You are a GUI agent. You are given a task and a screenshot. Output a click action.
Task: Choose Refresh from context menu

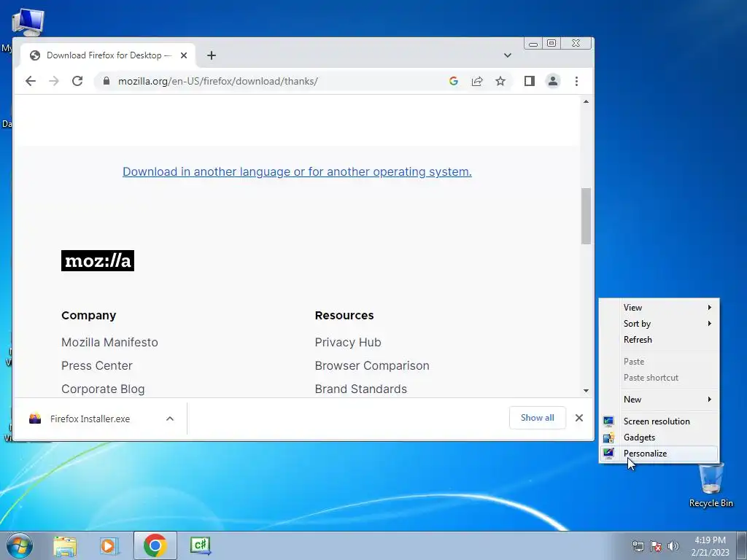pos(659,340)
